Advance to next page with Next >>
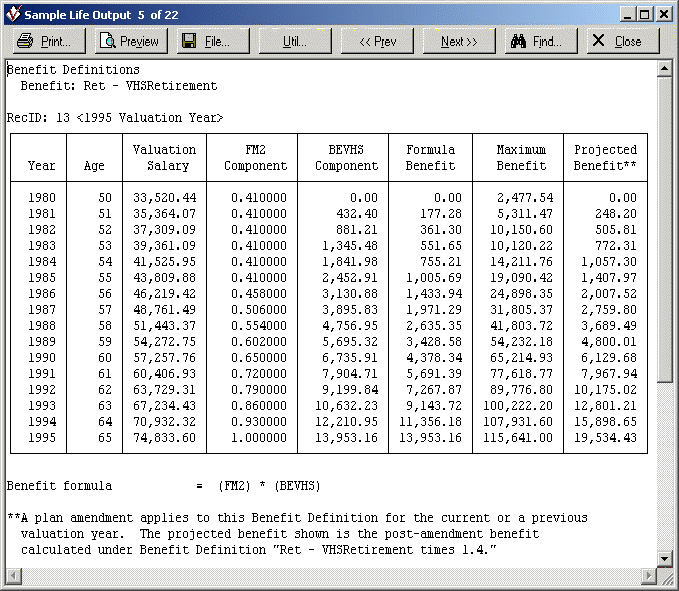 459,41
